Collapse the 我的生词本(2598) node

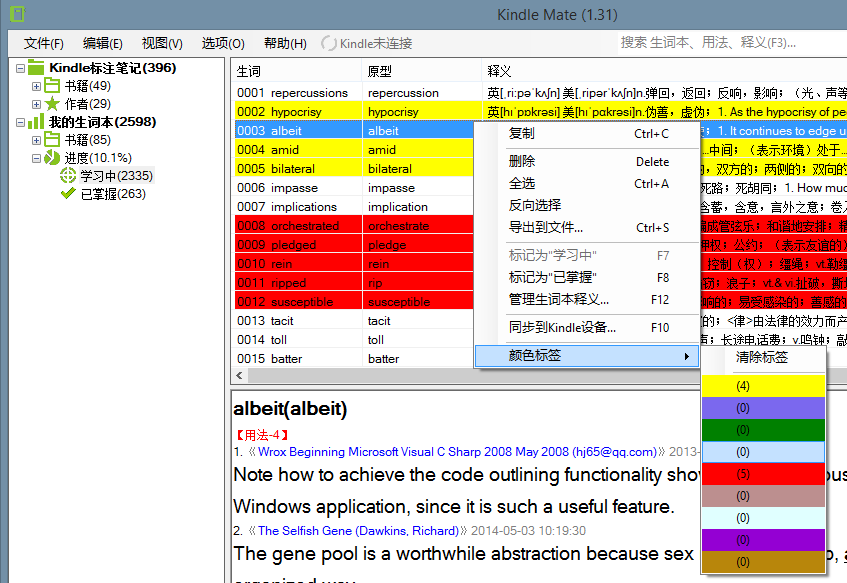coord(21,122)
